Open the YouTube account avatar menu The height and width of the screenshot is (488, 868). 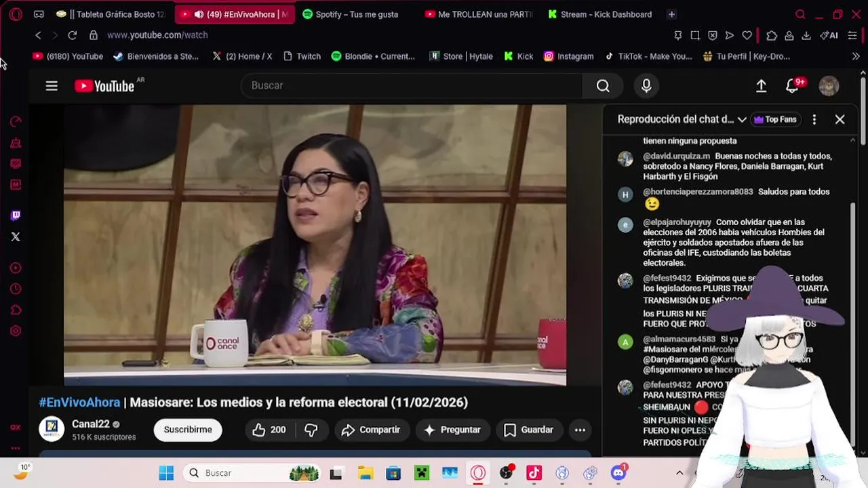coord(829,85)
